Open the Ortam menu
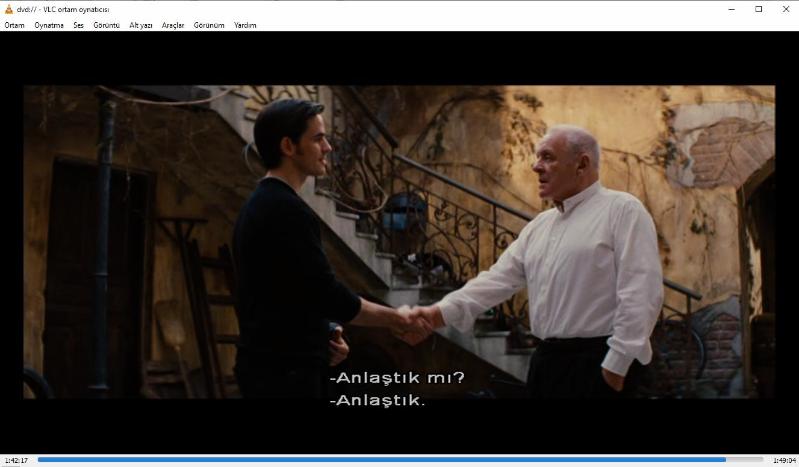799x467 pixels. [x=14, y=25]
